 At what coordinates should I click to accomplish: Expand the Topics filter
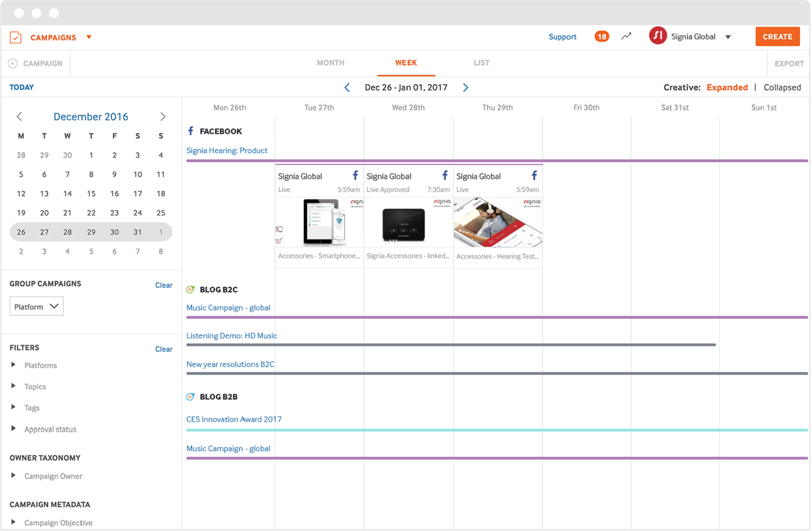click(13, 386)
